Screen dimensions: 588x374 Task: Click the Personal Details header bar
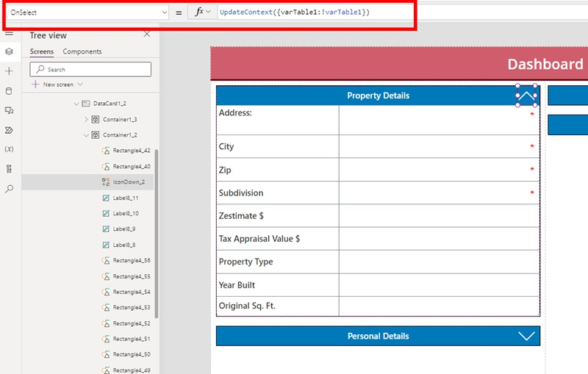[378, 336]
